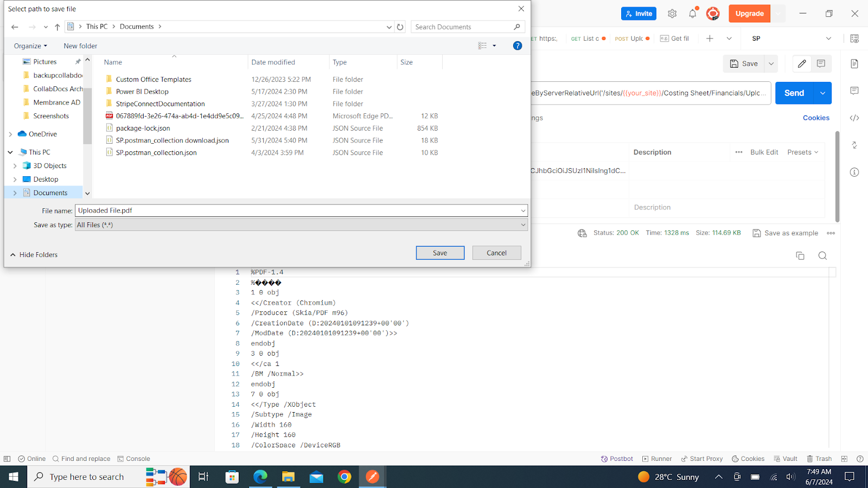Open the sidebar toggle in Postman status bar
This screenshot has height=488, width=868.
coord(7,459)
